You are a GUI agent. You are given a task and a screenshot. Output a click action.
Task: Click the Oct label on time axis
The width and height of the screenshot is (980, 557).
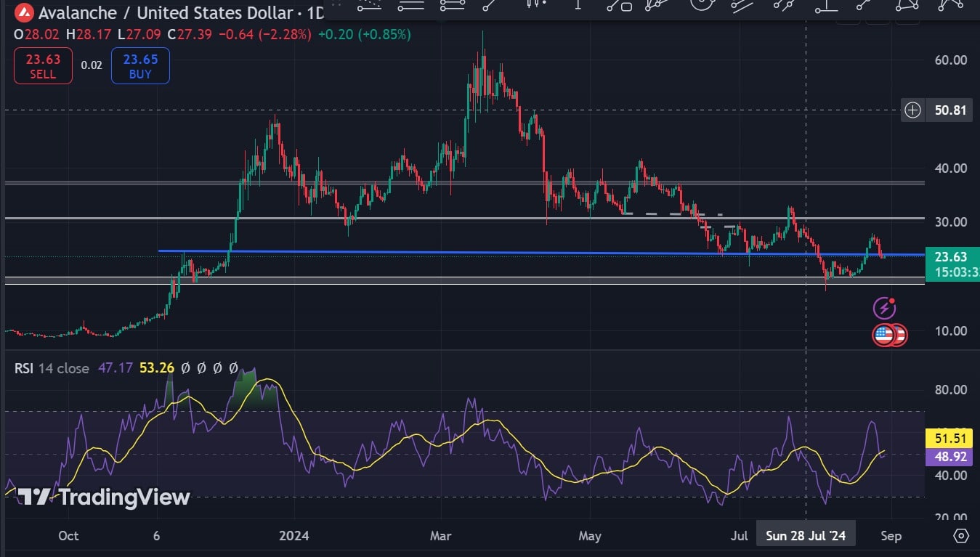click(x=68, y=536)
